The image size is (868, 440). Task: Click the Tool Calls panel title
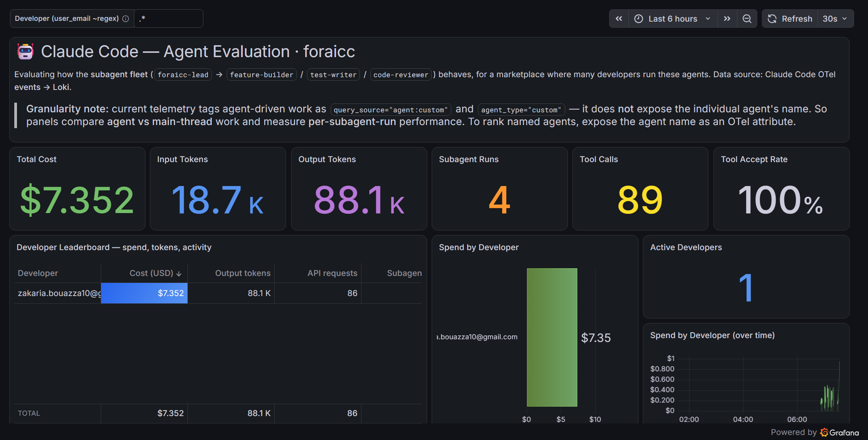point(599,159)
